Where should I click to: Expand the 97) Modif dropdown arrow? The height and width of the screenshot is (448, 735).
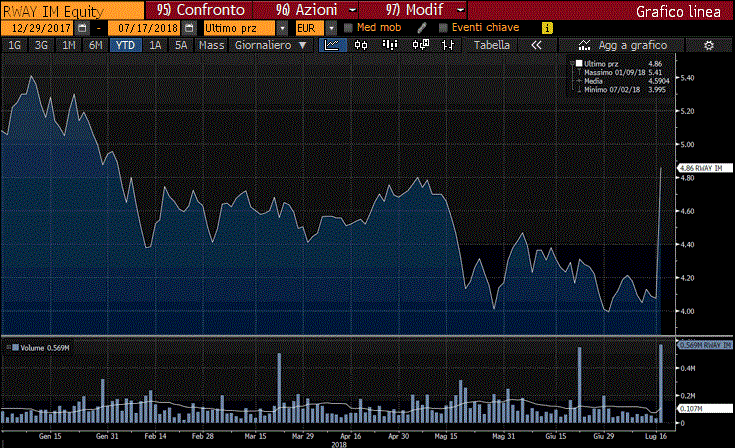point(460,10)
